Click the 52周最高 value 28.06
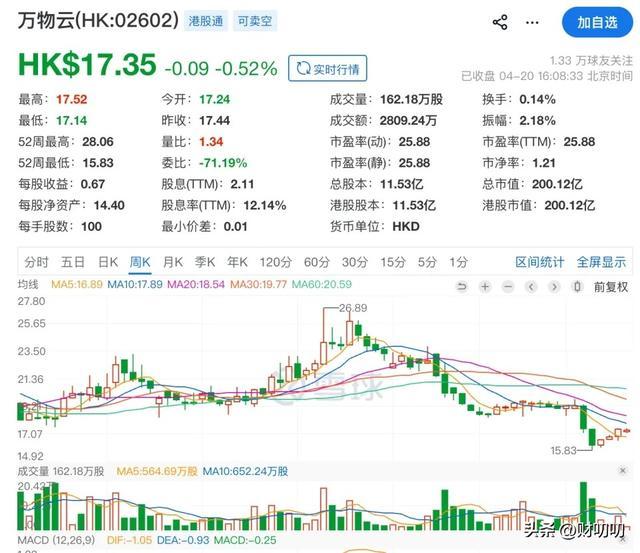Viewport: 640px width, 553px height. [x=98, y=142]
